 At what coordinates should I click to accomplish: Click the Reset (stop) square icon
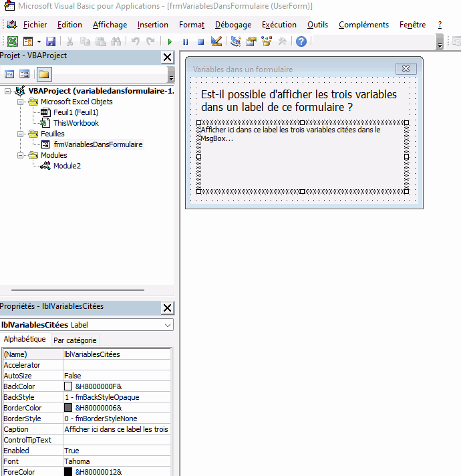(200, 41)
